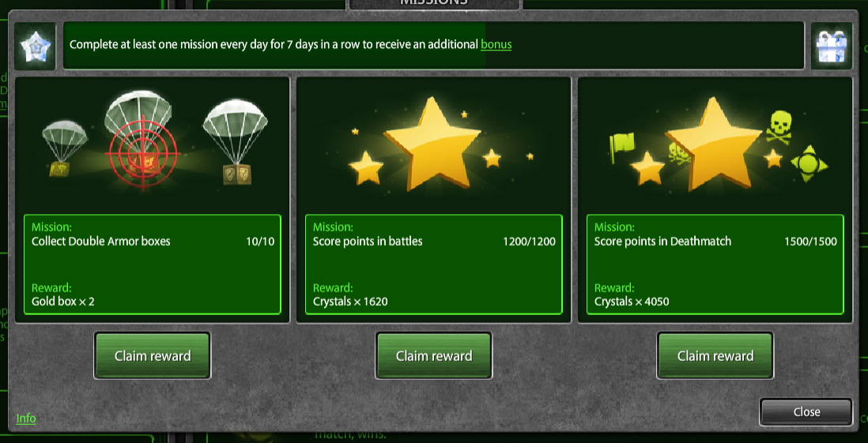Click the silver star streak icon

click(35, 47)
